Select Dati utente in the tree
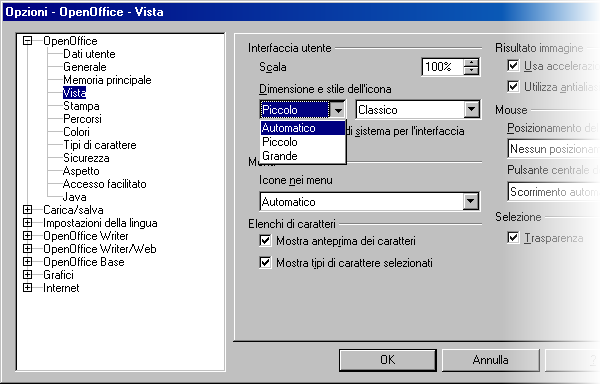600x384 pixels. pos(89,54)
